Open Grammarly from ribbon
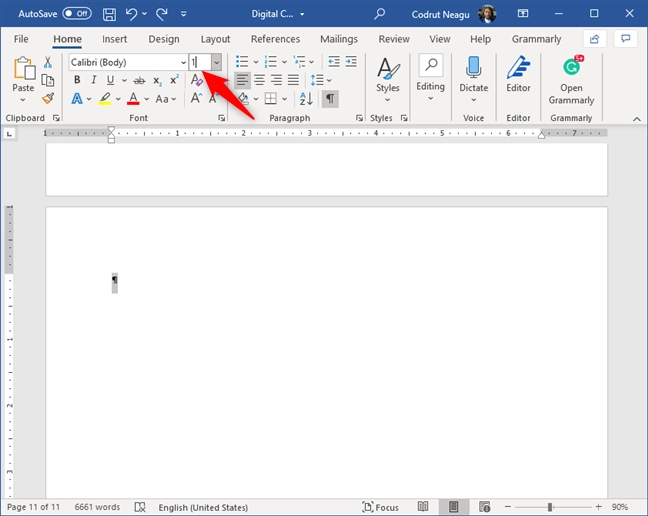Viewport: 648px width, 516px height. click(572, 80)
